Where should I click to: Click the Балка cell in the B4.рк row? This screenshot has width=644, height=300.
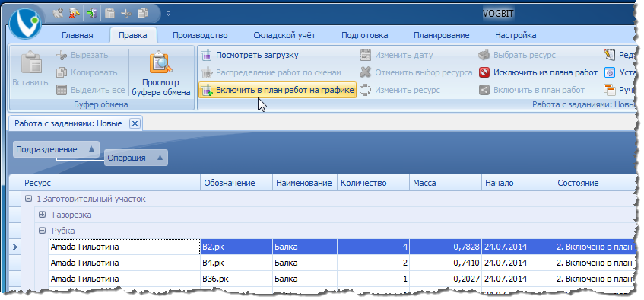coord(305,263)
